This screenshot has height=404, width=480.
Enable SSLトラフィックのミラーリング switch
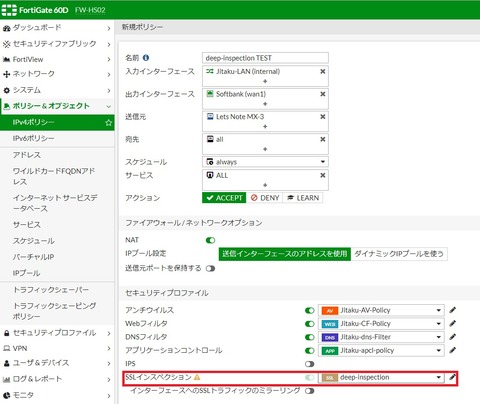tap(310, 391)
